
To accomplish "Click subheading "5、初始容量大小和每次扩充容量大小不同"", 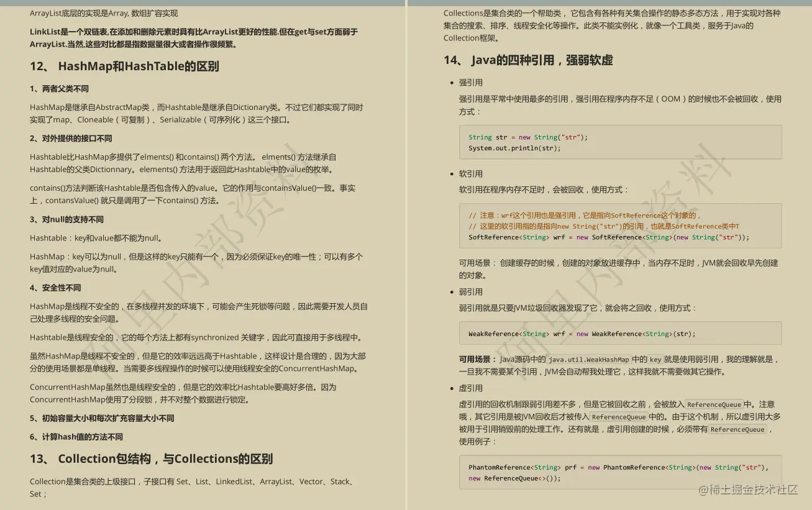I will click(x=102, y=418).
